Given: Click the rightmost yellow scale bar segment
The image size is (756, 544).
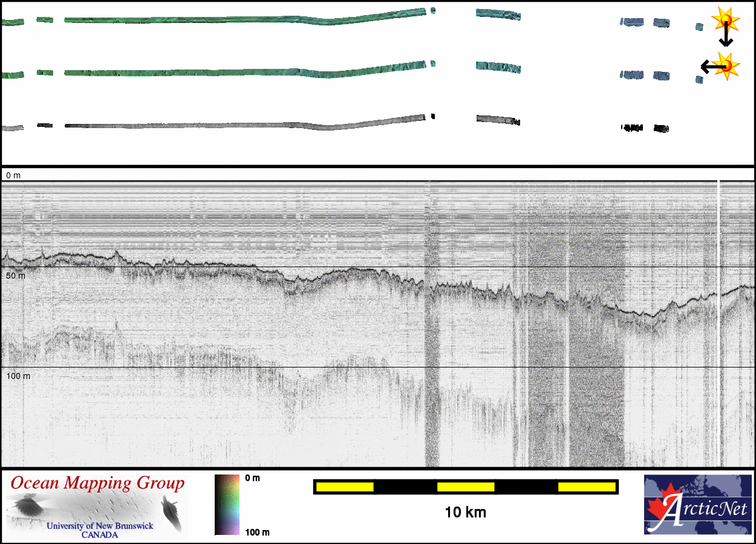Looking at the screenshot, I should [586, 487].
